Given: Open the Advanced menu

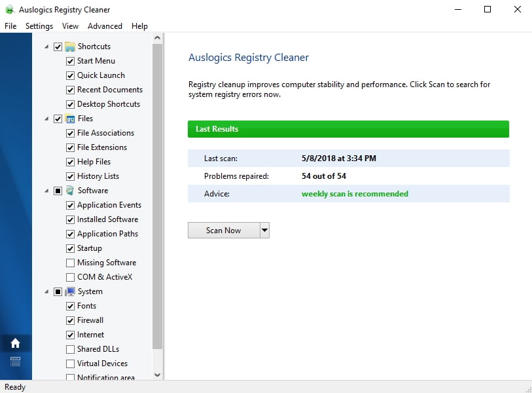Looking at the screenshot, I should click(x=105, y=26).
